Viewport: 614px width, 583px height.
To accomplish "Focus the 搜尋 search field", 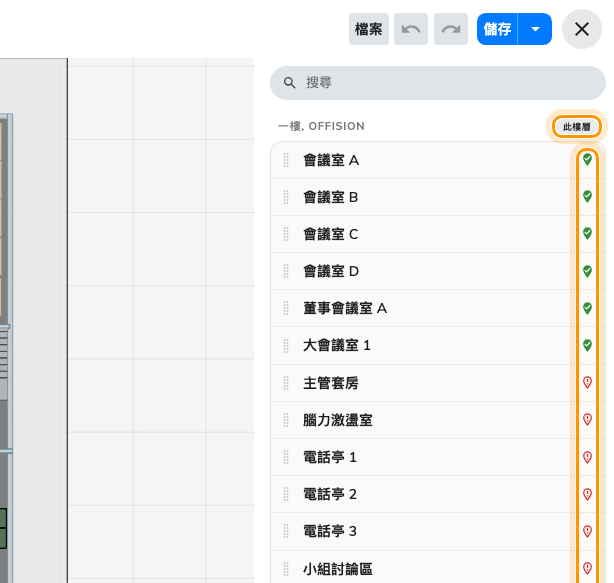I will [x=438, y=83].
